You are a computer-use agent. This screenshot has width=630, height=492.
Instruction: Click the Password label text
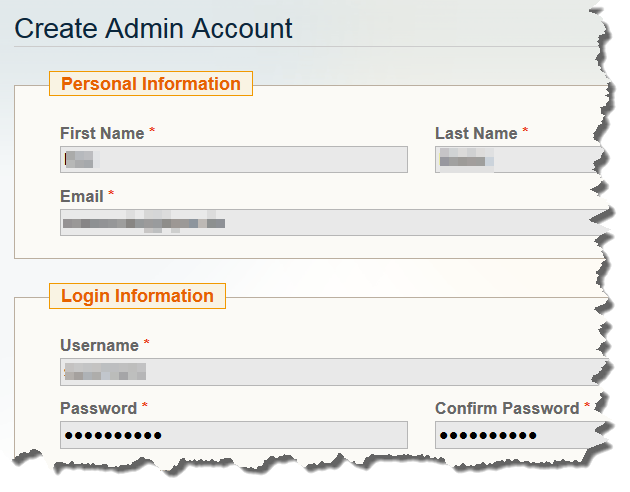coord(98,408)
